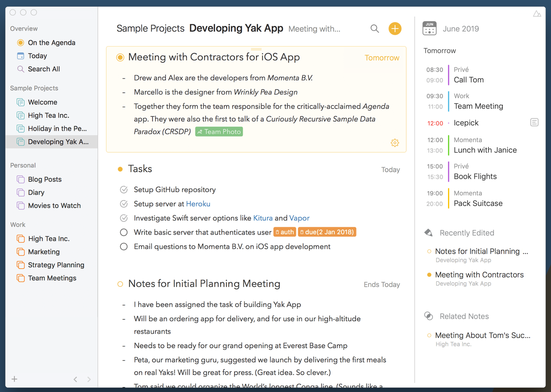Check off Write basic server task
The width and height of the screenshot is (551, 392).
(124, 232)
